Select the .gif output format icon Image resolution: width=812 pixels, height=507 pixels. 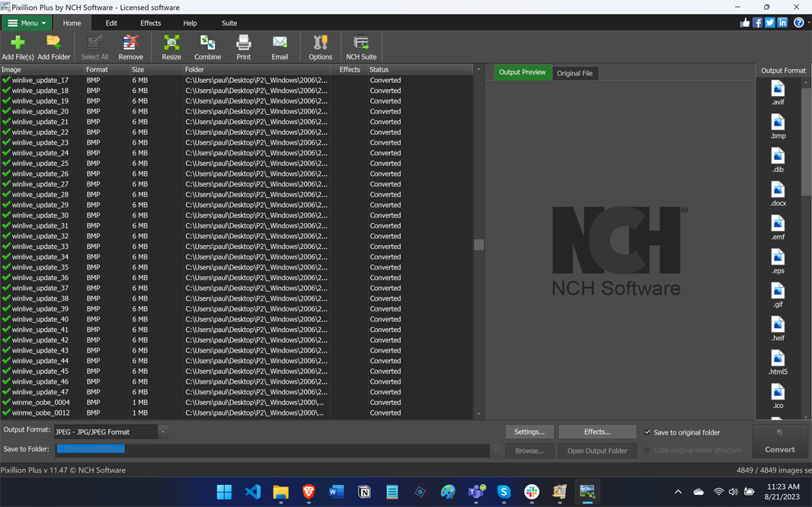tap(777, 295)
